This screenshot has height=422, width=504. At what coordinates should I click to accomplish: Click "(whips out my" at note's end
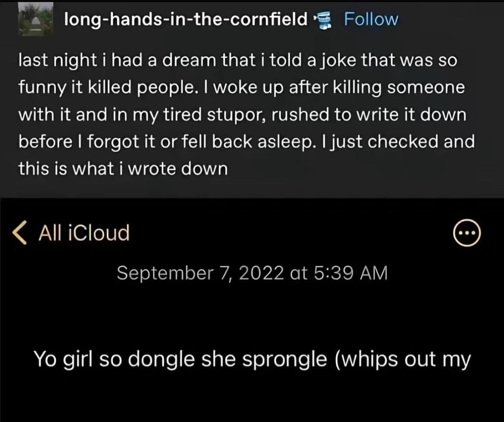[401, 359]
